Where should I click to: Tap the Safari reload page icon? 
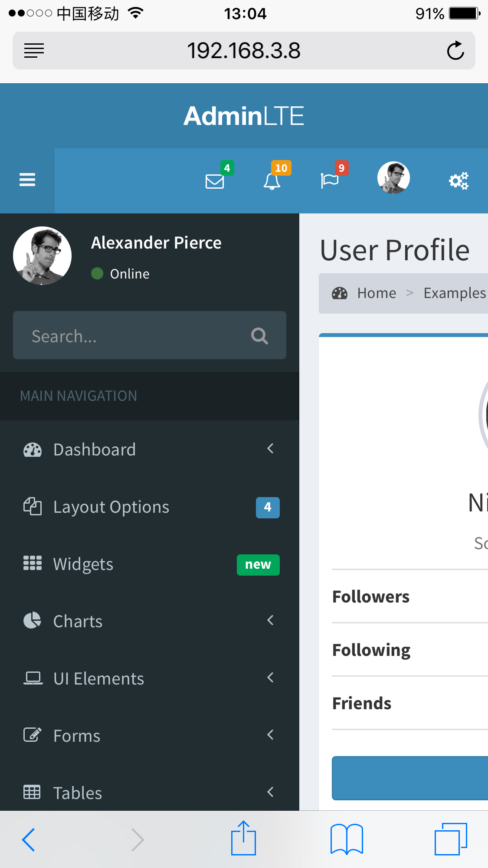pyautogui.click(x=455, y=51)
